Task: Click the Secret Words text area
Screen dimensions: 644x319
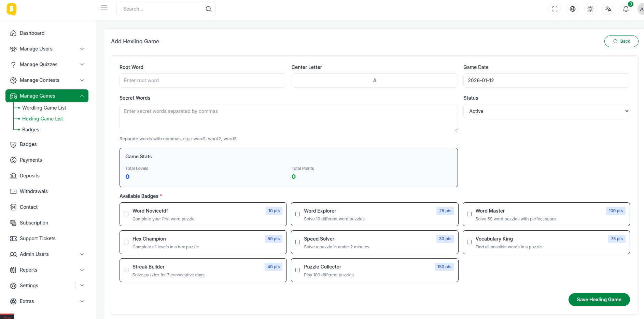Action: [288, 118]
